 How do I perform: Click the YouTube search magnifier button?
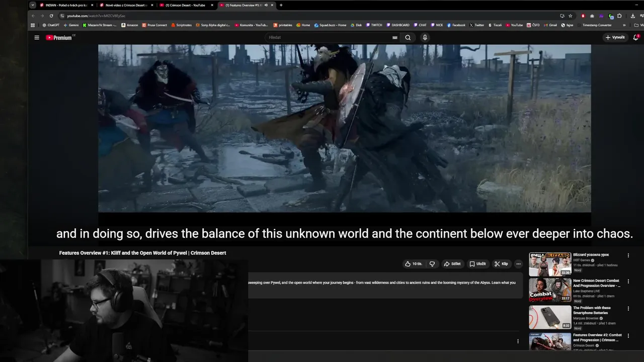click(x=408, y=38)
